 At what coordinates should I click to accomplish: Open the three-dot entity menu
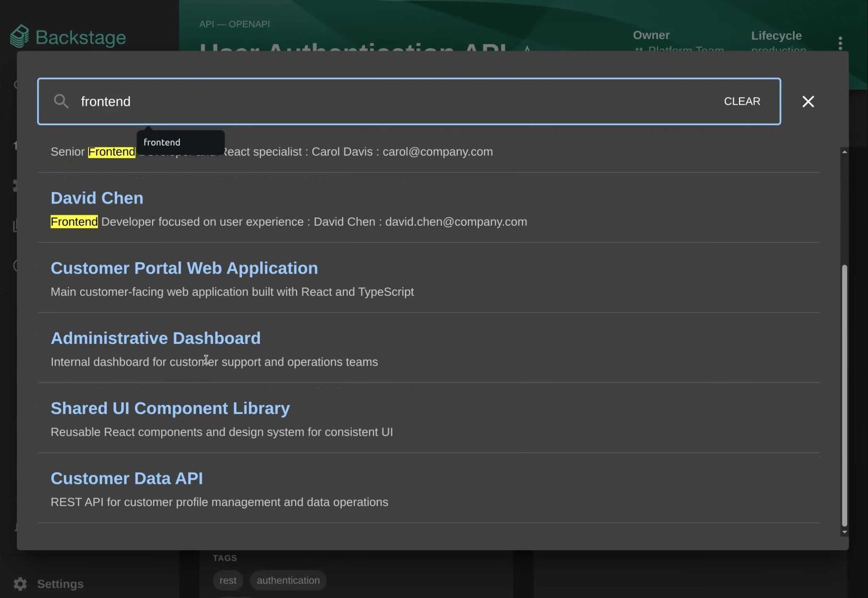[840, 43]
